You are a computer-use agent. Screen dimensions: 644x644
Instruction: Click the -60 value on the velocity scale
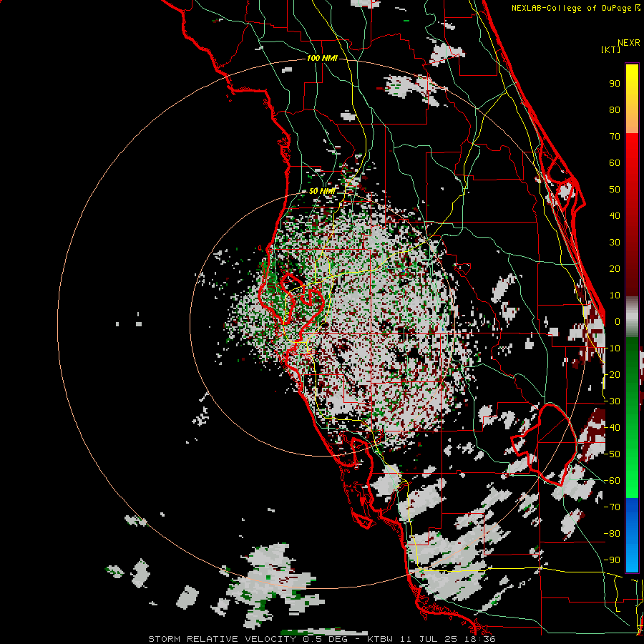pos(613,481)
